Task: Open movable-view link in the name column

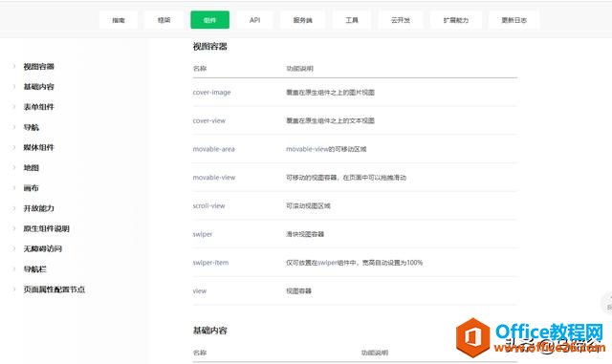Action: pyautogui.click(x=214, y=178)
